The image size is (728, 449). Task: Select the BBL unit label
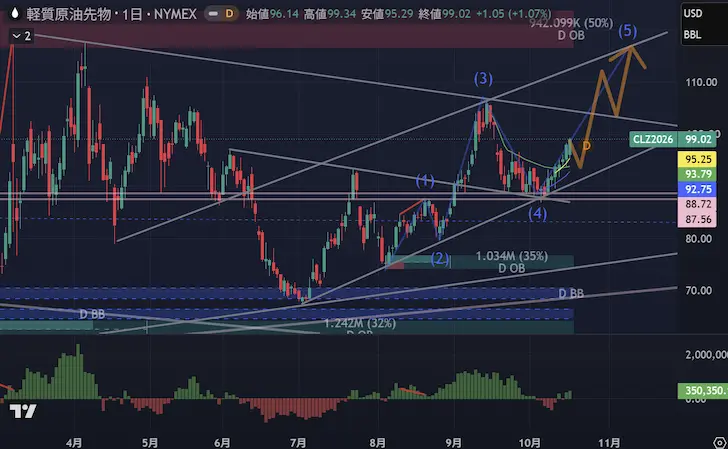[692, 35]
